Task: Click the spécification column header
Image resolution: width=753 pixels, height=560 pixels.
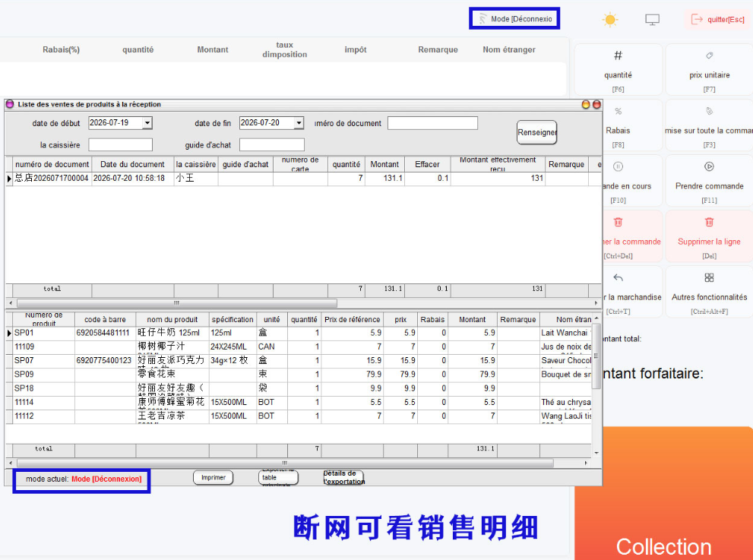Action: (x=233, y=319)
